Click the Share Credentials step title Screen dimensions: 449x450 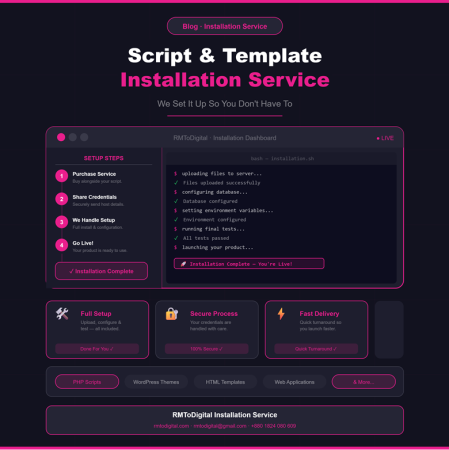pos(95,197)
